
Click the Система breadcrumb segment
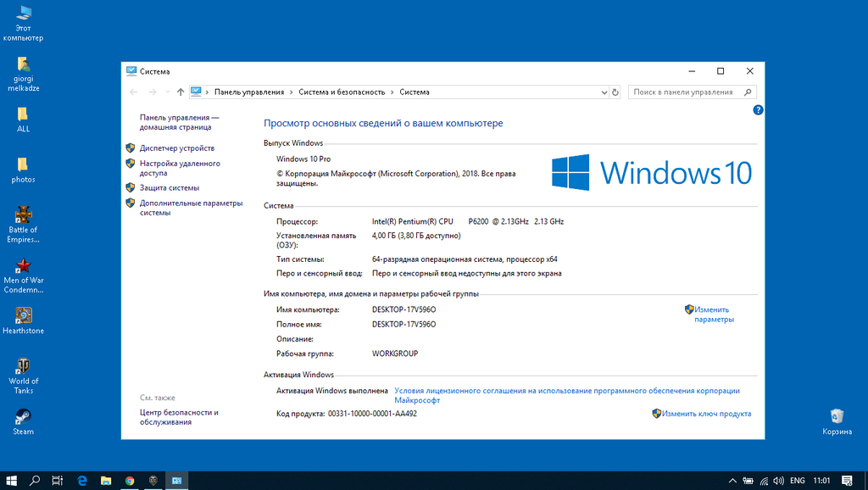414,92
